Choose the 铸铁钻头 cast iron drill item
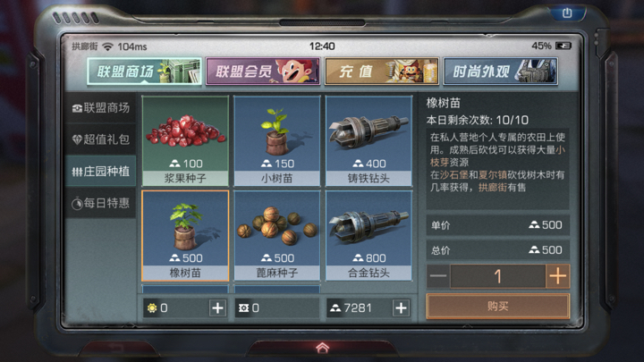Image resolution: width=644 pixels, height=362 pixels. (x=369, y=141)
